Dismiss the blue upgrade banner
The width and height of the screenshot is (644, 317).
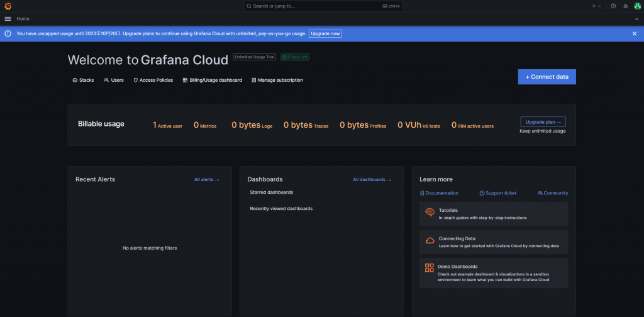pyautogui.click(x=635, y=34)
